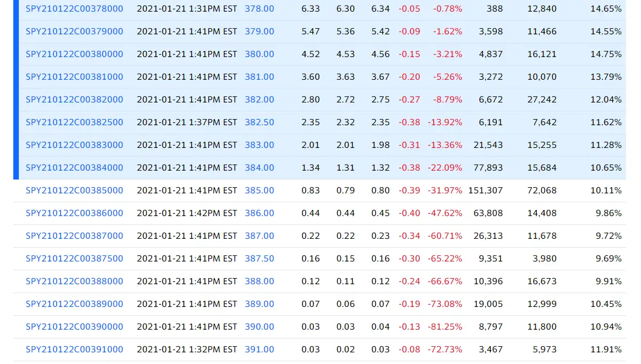Image resolution: width=641 pixels, height=364 pixels.
Task: Open SPY210122C00382500 option contract
Action: point(74,122)
